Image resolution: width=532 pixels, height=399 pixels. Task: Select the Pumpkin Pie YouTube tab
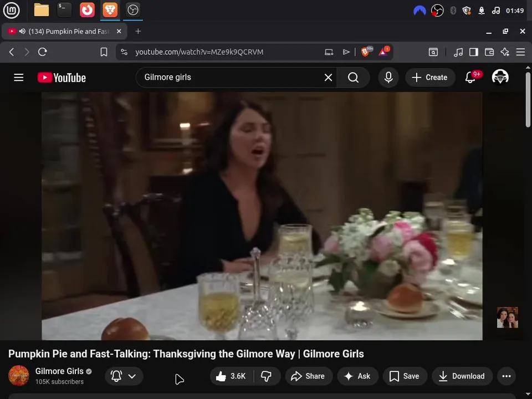pos(64,31)
